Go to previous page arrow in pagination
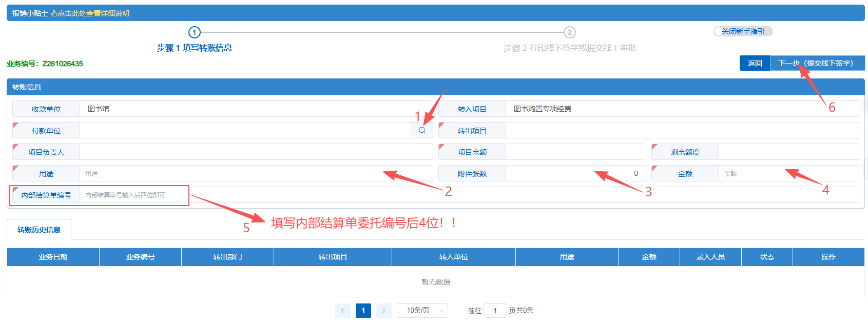Screen dimensions: 868x326 click(343, 311)
